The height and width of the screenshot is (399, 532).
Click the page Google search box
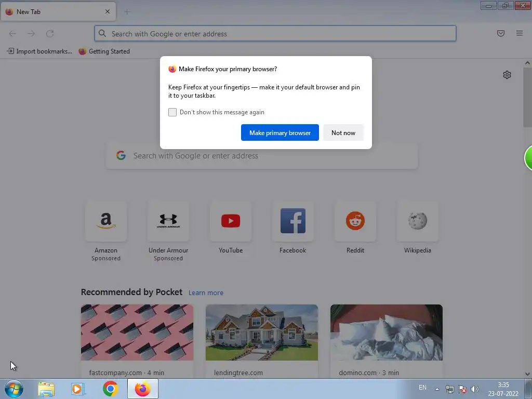click(x=262, y=156)
